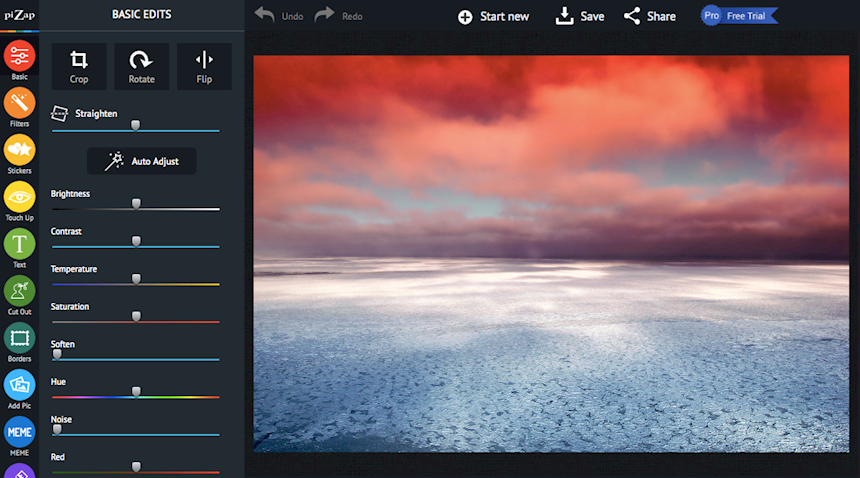Click the Add Pic icon
This screenshot has width=860, height=478.
pyautogui.click(x=19, y=385)
